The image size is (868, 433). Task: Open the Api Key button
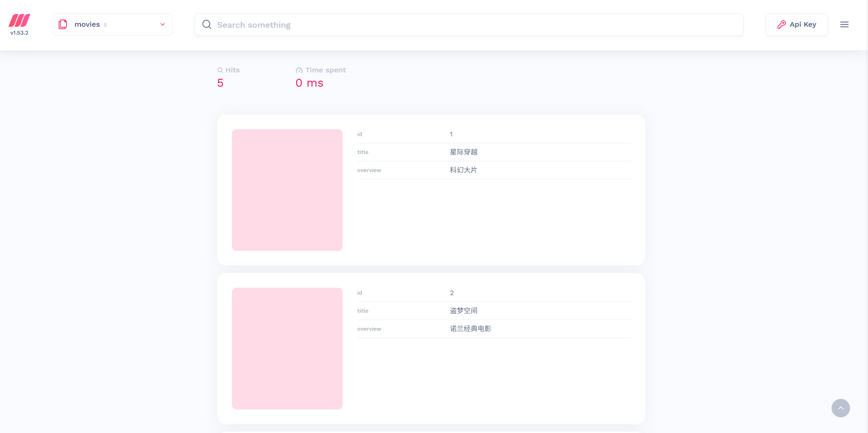797,24
